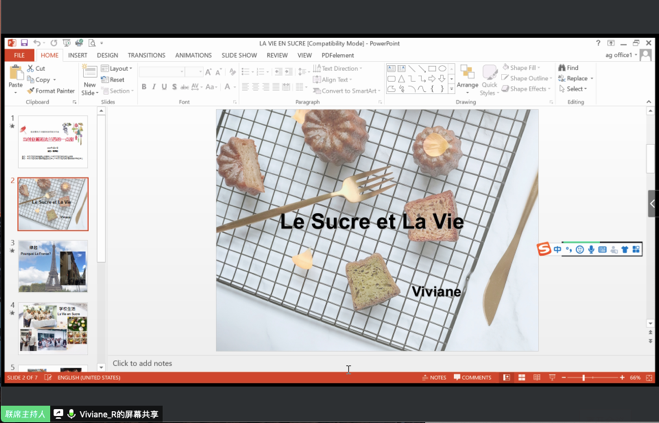Click the Save icon in quick access toolbar

pyautogui.click(x=24, y=44)
